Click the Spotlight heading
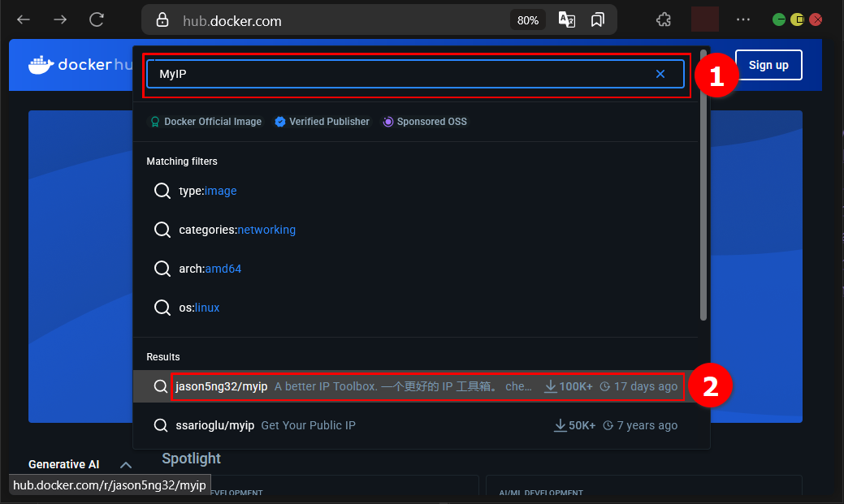The image size is (844, 504). (191, 459)
